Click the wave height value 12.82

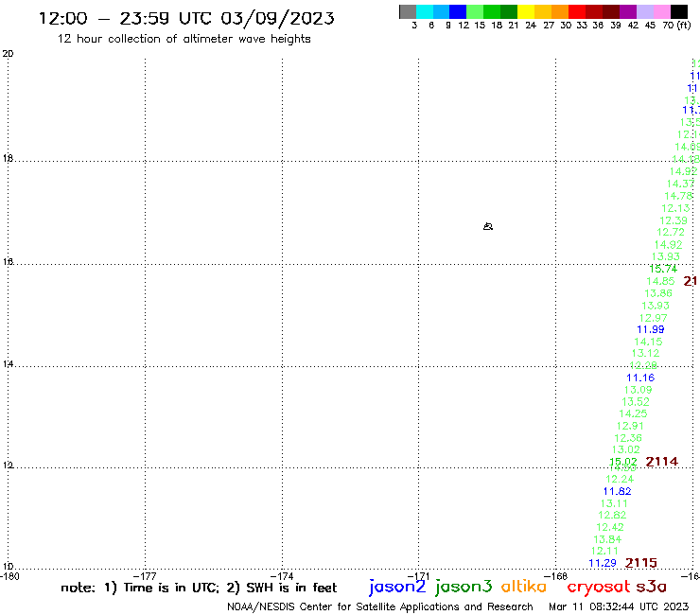click(612, 515)
